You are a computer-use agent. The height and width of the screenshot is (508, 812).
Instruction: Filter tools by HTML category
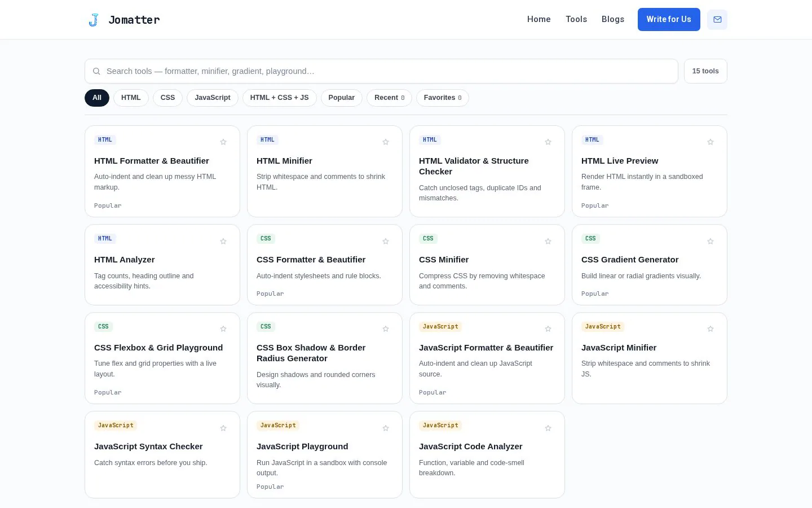(x=131, y=98)
